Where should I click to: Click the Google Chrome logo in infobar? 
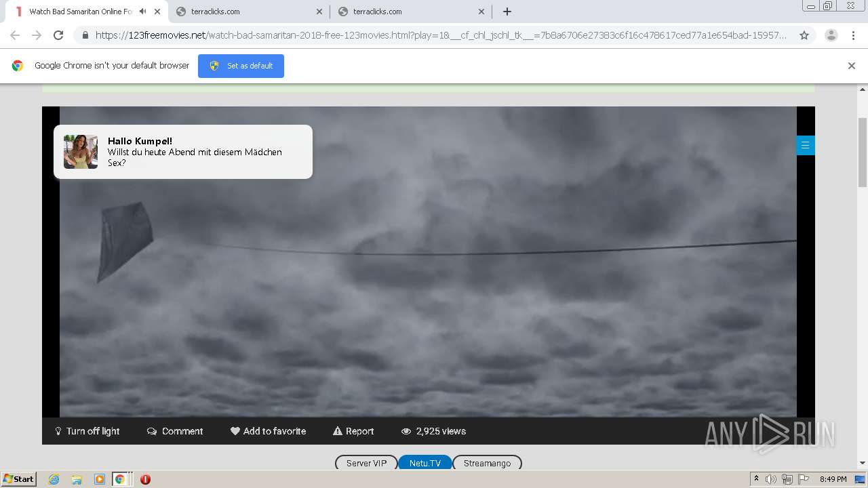coord(18,66)
